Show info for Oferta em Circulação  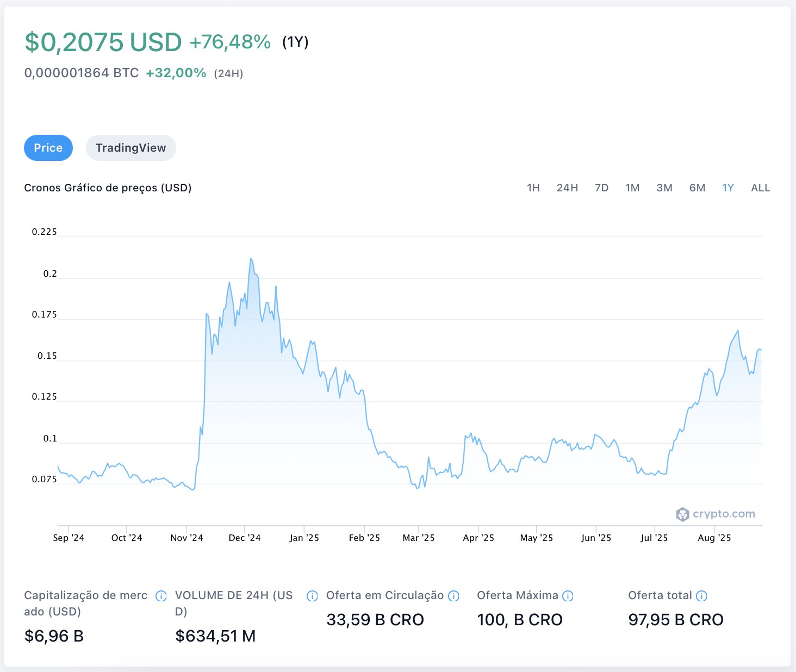tap(453, 596)
